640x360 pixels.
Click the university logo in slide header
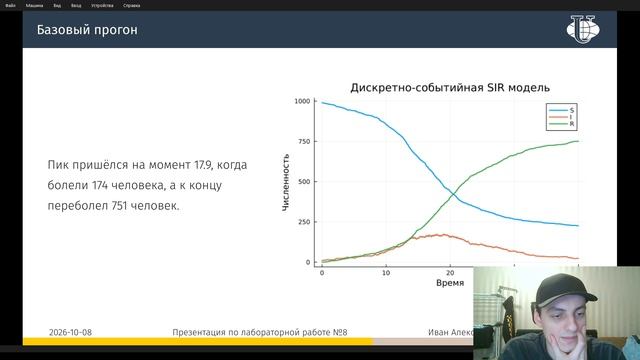(583, 29)
